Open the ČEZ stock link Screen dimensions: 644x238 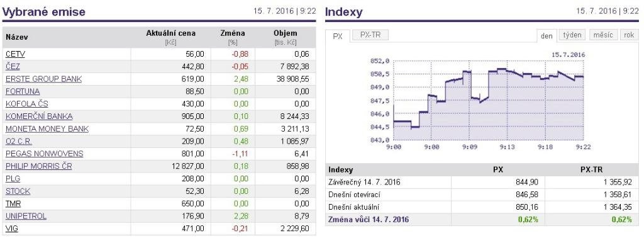click(x=13, y=66)
